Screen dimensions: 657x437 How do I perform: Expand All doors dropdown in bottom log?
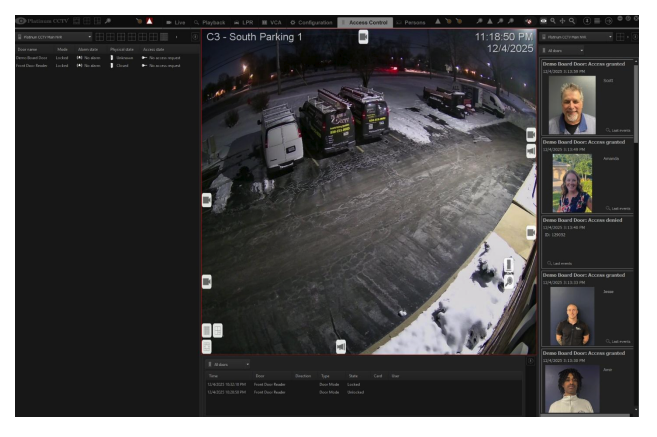(229, 364)
